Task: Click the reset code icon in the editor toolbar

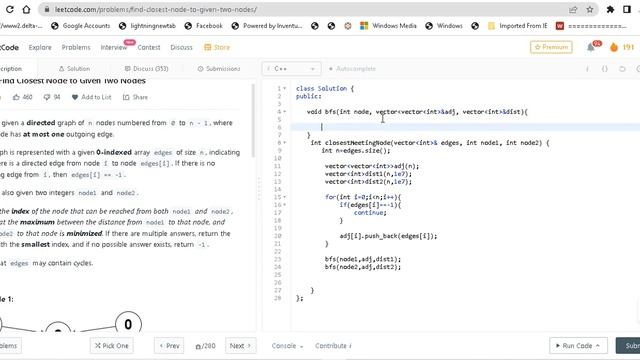Action: pos(622,69)
